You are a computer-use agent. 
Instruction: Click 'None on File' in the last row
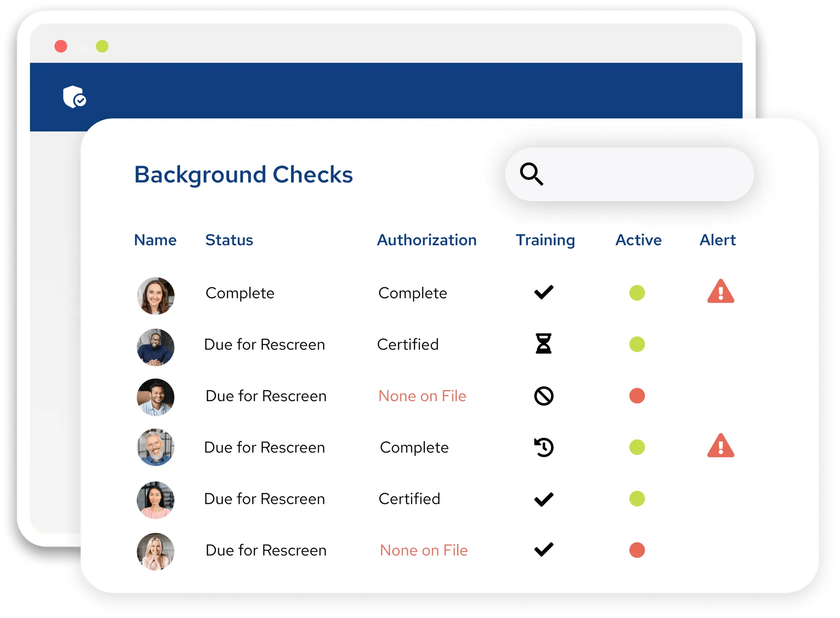[x=424, y=550]
